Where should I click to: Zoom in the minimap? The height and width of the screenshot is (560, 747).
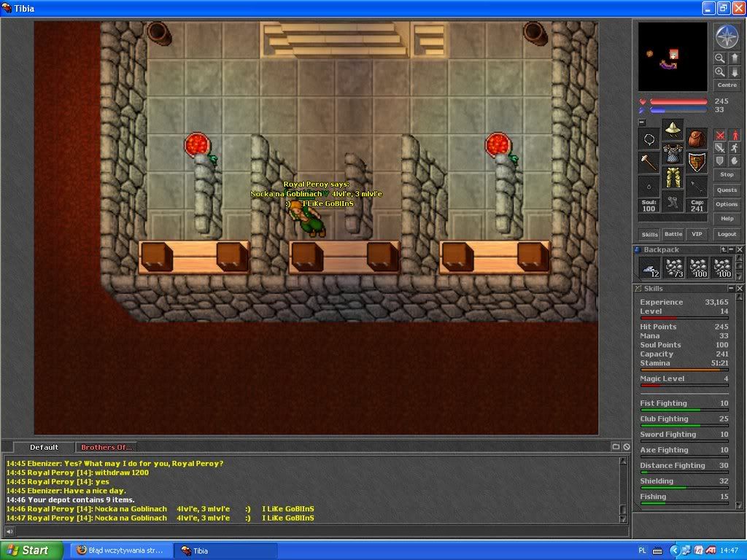[719, 72]
